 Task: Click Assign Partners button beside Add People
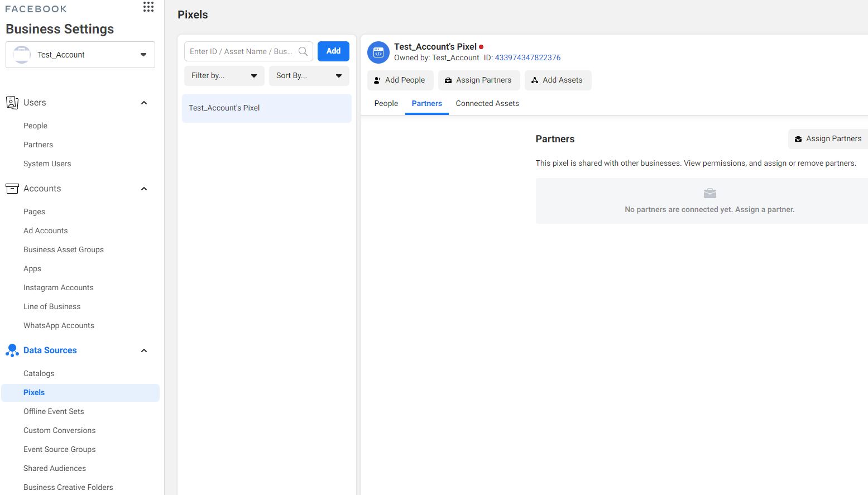(x=479, y=80)
